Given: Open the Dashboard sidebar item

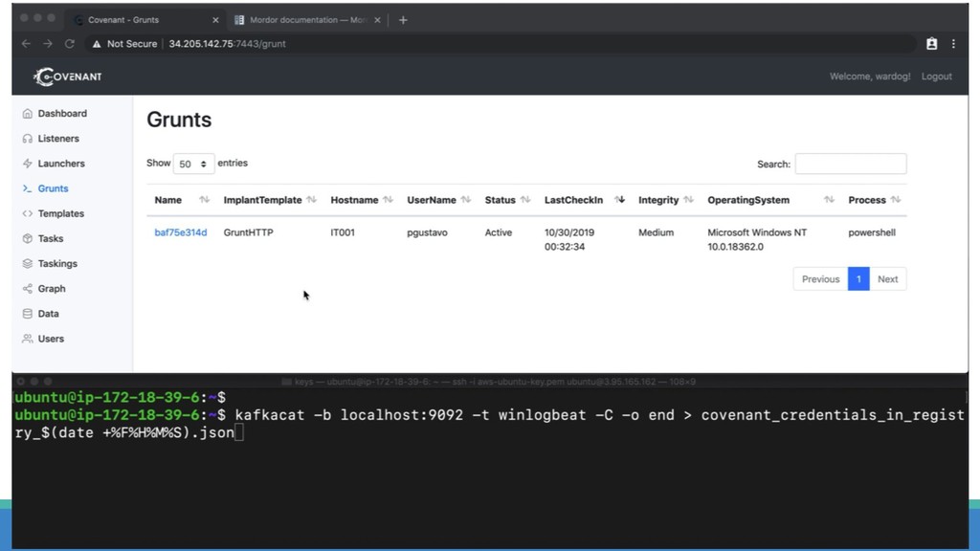Looking at the screenshot, I should click(x=62, y=114).
